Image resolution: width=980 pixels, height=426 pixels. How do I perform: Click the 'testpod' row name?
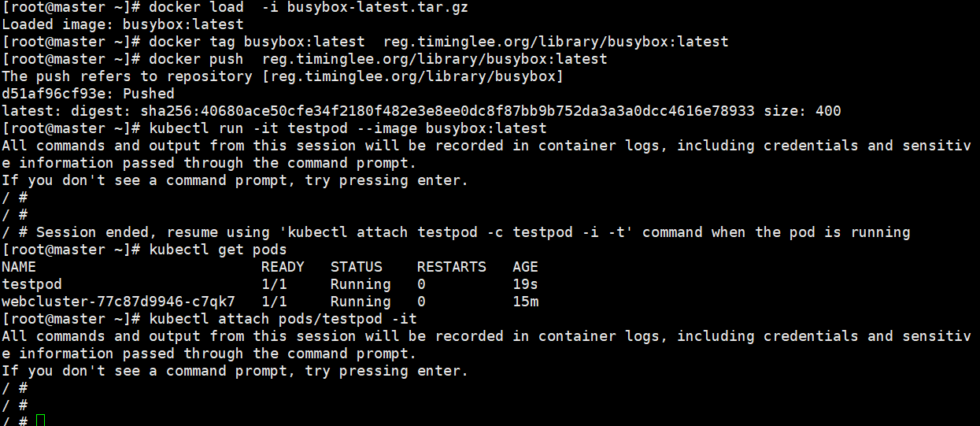[31, 284]
